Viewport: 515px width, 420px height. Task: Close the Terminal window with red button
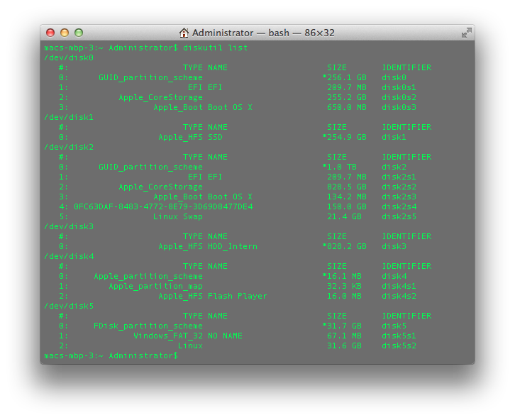50,33
